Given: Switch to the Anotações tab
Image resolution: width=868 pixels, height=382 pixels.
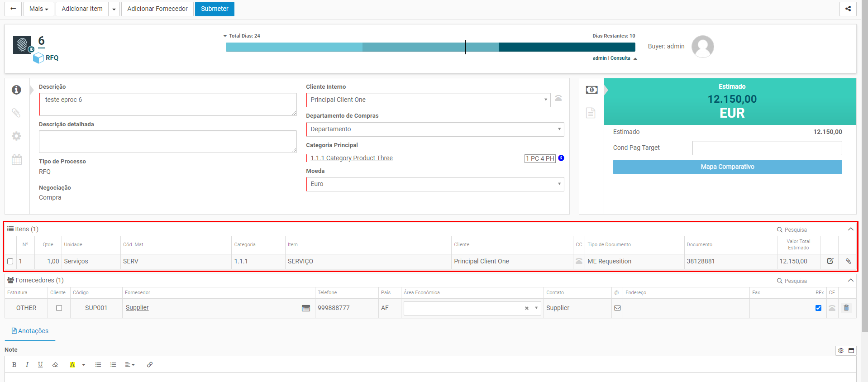Looking at the screenshot, I should (30, 331).
